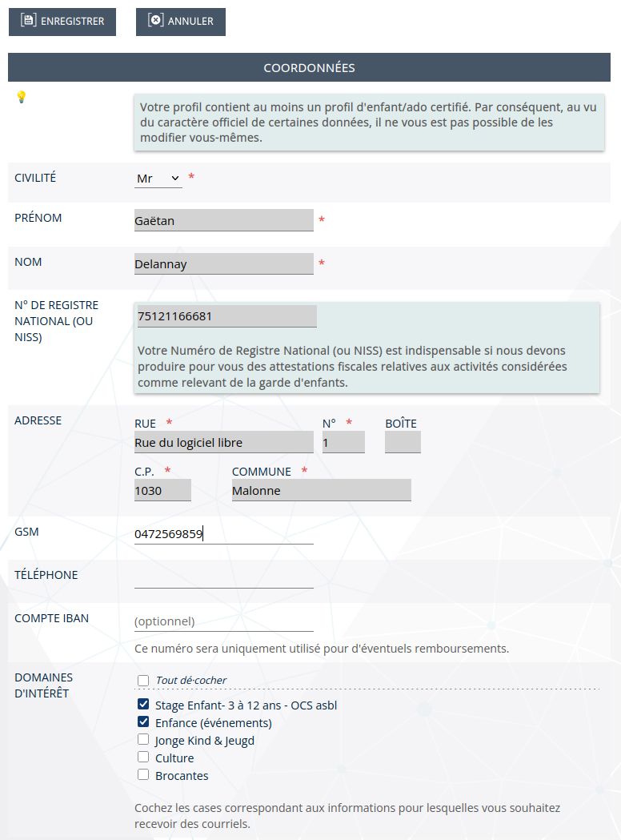Click the save icon on Enregistrer button
621x840 pixels.
click(x=28, y=20)
